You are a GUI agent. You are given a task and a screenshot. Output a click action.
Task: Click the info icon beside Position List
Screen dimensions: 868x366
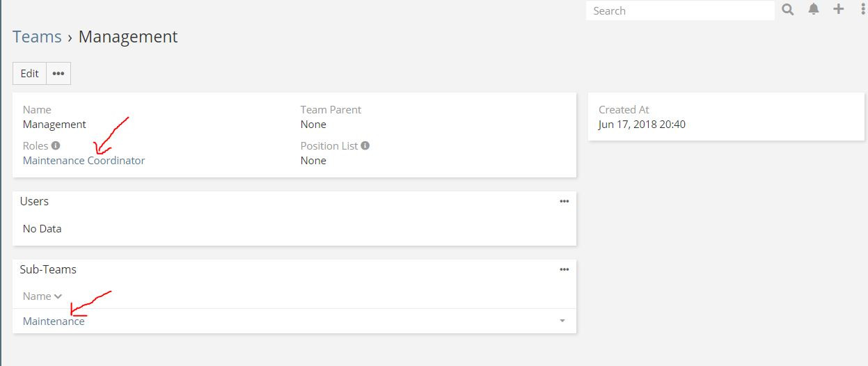(365, 146)
